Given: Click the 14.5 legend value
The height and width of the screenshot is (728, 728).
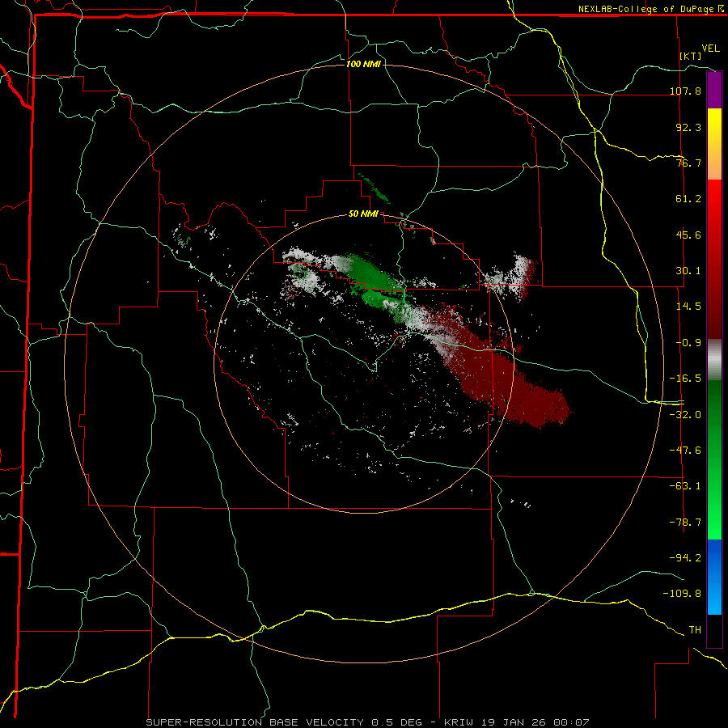Looking at the screenshot, I should [688, 307].
